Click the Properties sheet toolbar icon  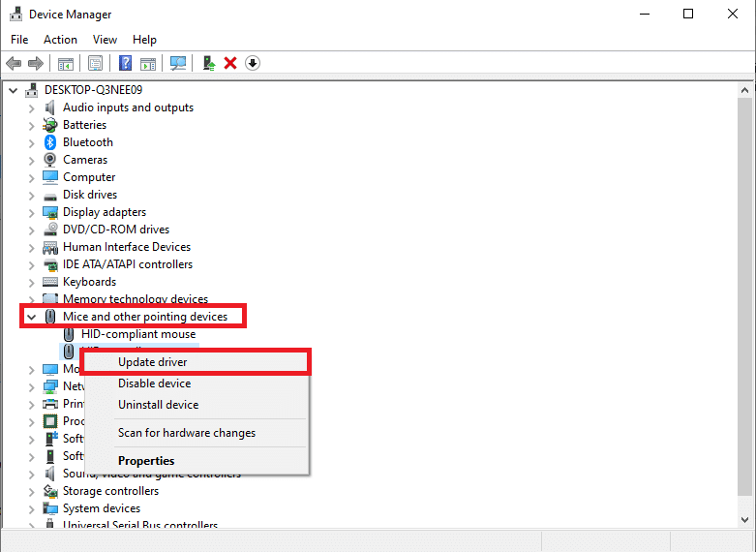click(95, 63)
